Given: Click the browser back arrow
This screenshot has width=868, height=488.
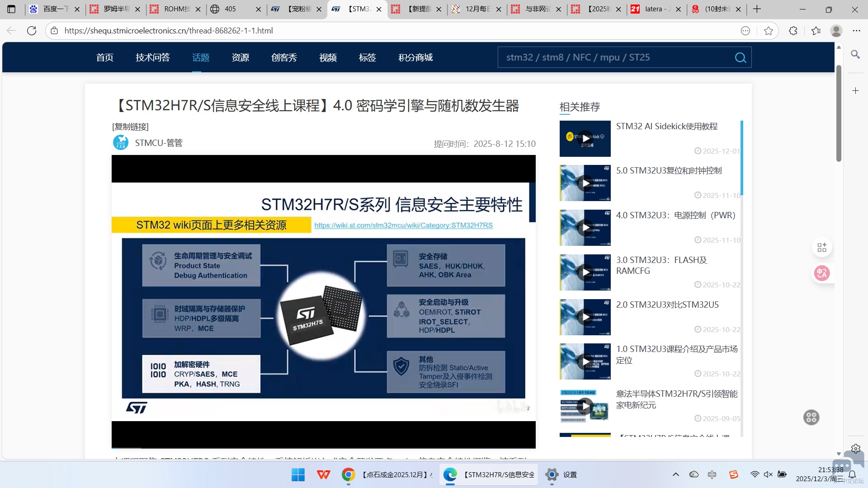Looking at the screenshot, I should point(11,31).
